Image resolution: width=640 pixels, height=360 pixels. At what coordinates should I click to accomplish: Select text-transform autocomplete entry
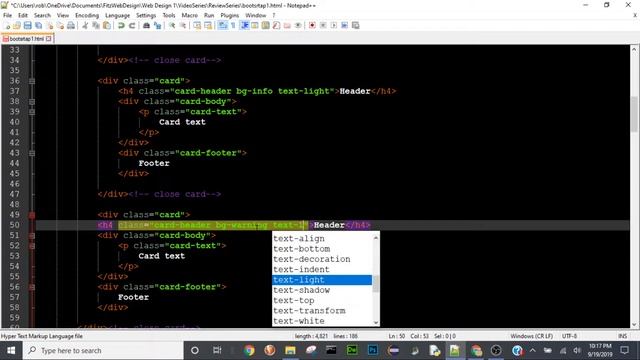pos(322,311)
